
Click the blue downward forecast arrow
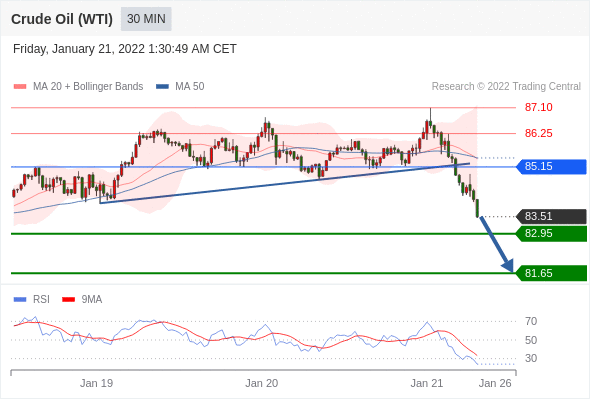(496, 244)
